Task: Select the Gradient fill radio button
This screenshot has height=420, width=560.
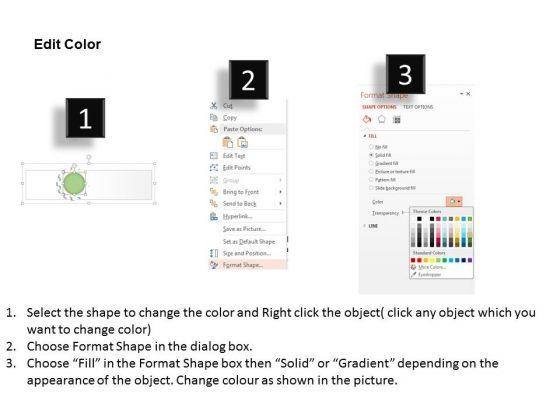Action: (371, 163)
